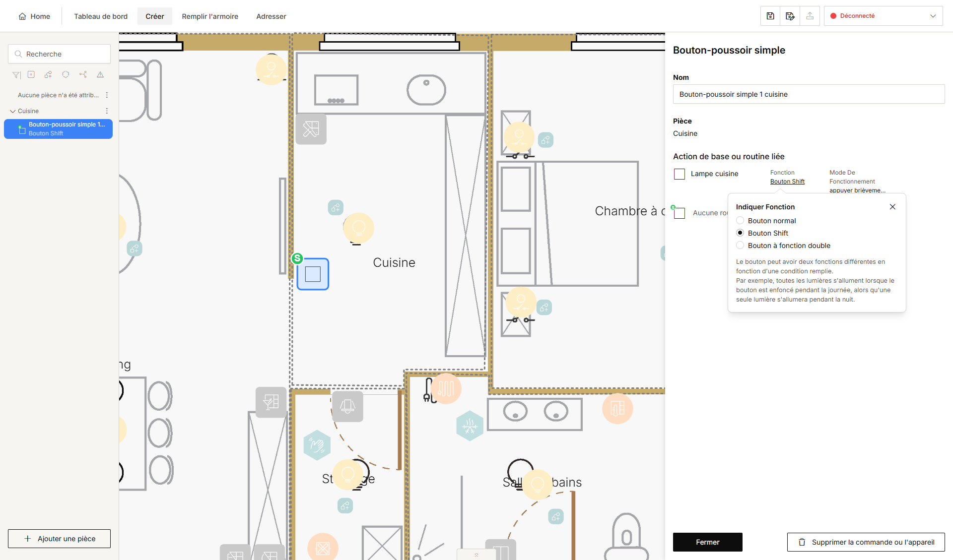The height and width of the screenshot is (560, 953).
Task: Select the Bouton normal radio option
Action: [x=740, y=220]
